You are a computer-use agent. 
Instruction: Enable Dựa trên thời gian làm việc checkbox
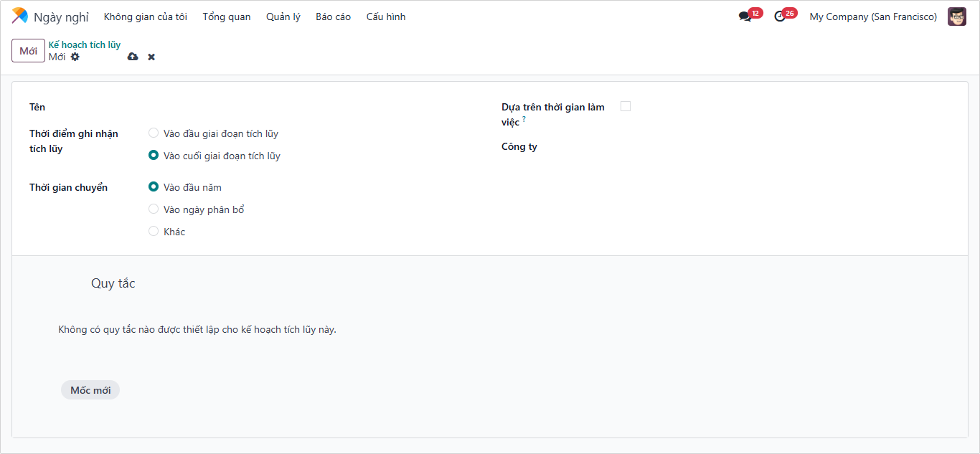(626, 106)
